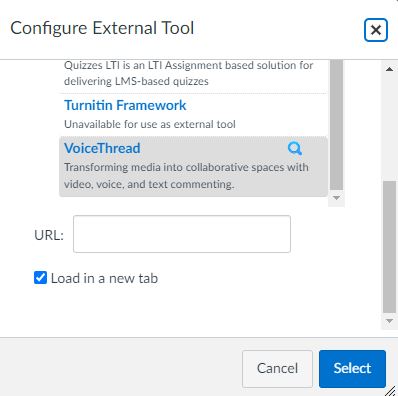Click dialog scrollbar up arrow
This screenshot has height=396, width=398.
click(389, 69)
